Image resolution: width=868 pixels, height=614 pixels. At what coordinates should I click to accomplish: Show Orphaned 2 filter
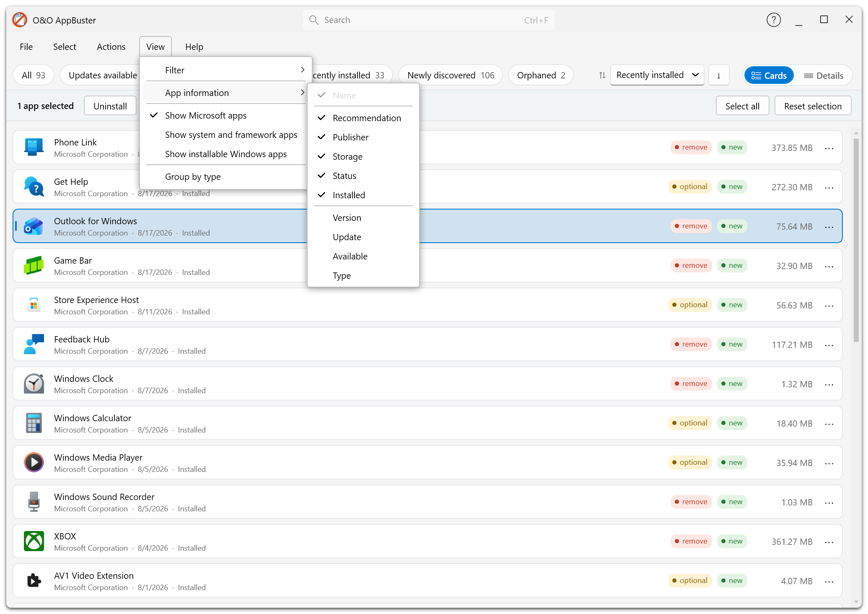541,75
